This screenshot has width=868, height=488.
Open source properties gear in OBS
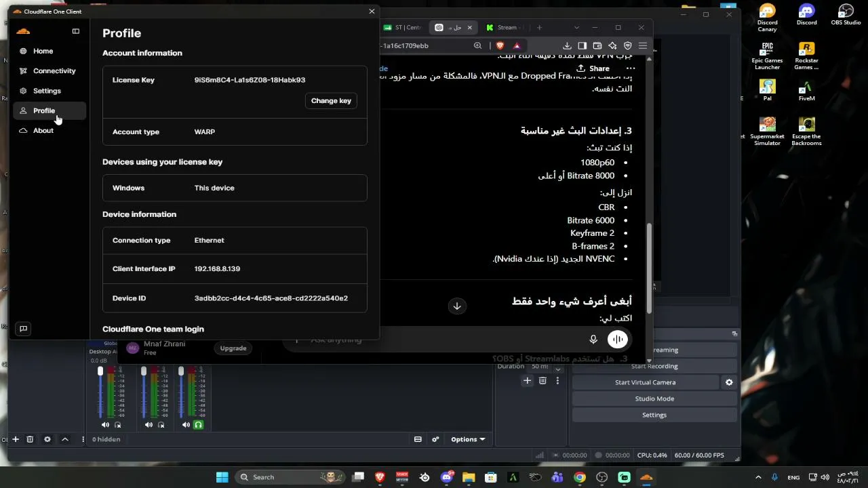pos(47,439)
